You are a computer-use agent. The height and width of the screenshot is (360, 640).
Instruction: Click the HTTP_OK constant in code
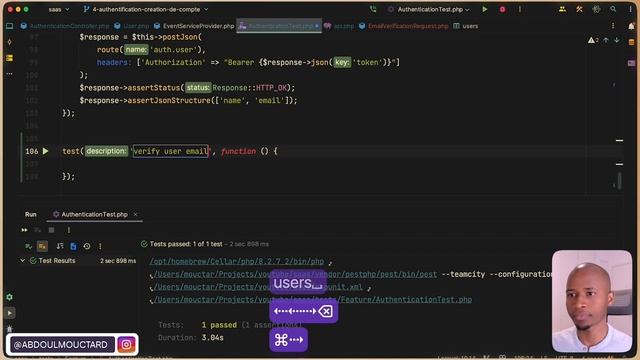coord(272,87)
